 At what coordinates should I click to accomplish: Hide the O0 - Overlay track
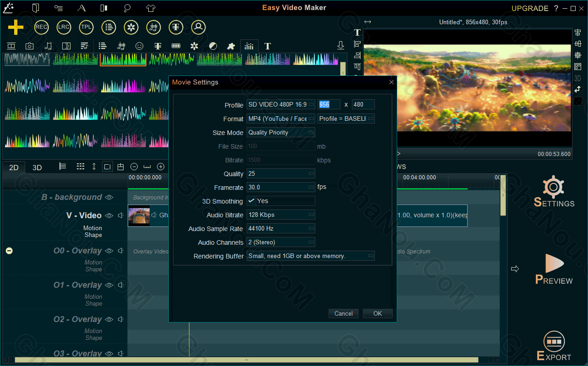coord(109,251)
